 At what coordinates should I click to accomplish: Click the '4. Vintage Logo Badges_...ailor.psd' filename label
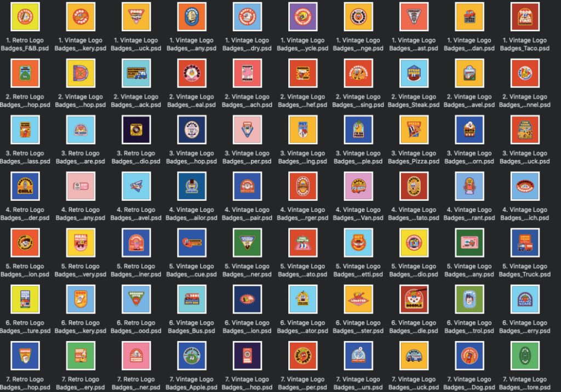191,214
